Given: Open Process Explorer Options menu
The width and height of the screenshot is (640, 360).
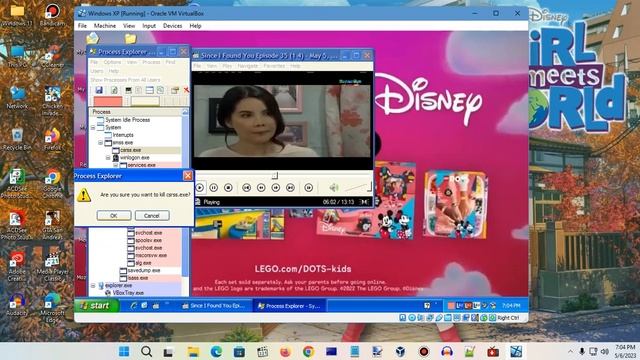Looking at the screenshot, I should tap(112, 62).
